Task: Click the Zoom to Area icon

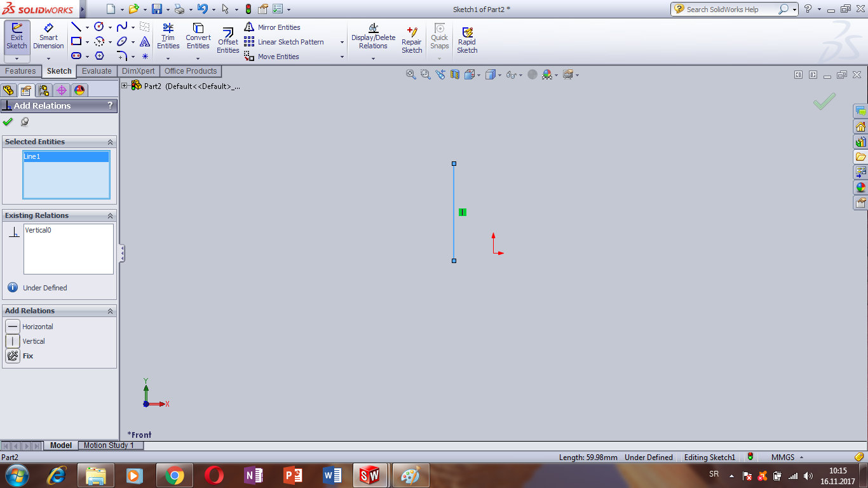Action: [425, 74]
